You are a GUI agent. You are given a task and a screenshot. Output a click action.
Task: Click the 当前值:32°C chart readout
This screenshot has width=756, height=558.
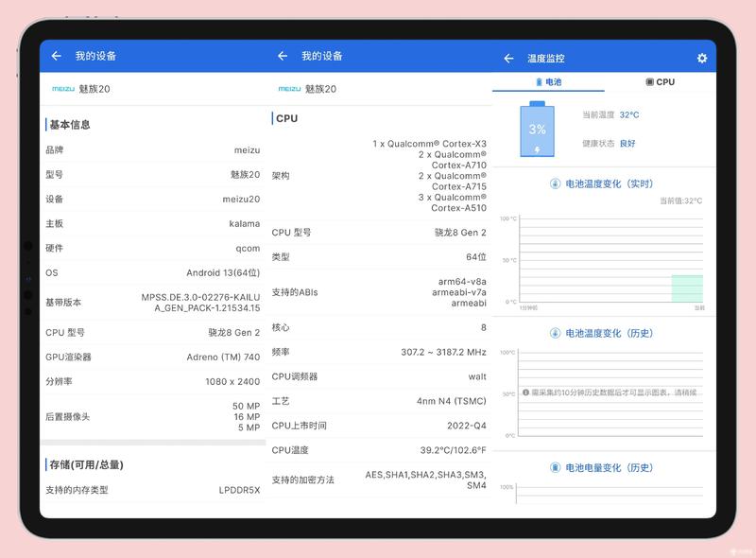pyautogui.click(x=680, y=201)
